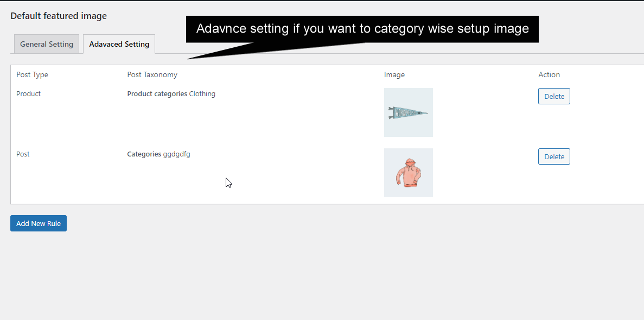Select the ggdgdfg category link
The image size is (644, 320).
pyautogui.click(x=176, y=154)
